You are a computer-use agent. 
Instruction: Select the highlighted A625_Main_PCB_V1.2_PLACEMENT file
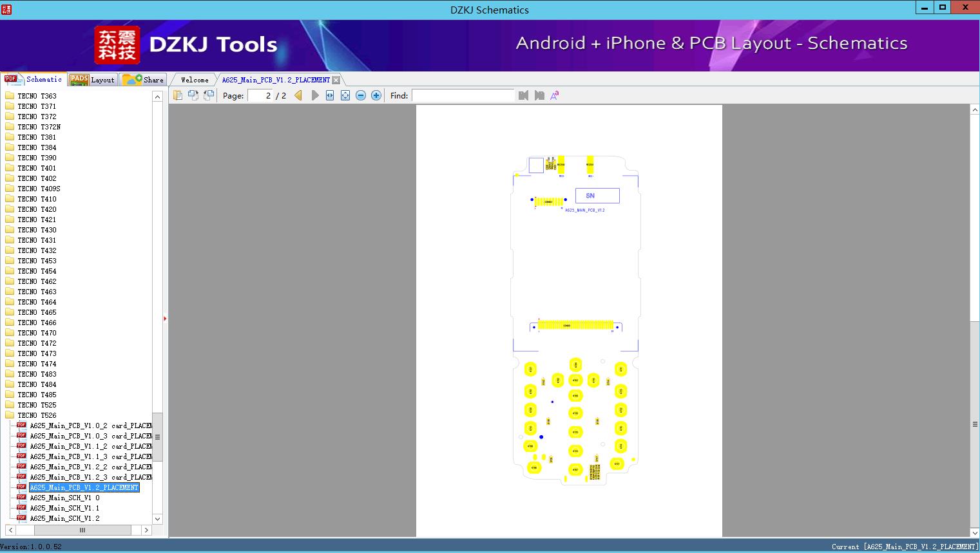point(84,487)
